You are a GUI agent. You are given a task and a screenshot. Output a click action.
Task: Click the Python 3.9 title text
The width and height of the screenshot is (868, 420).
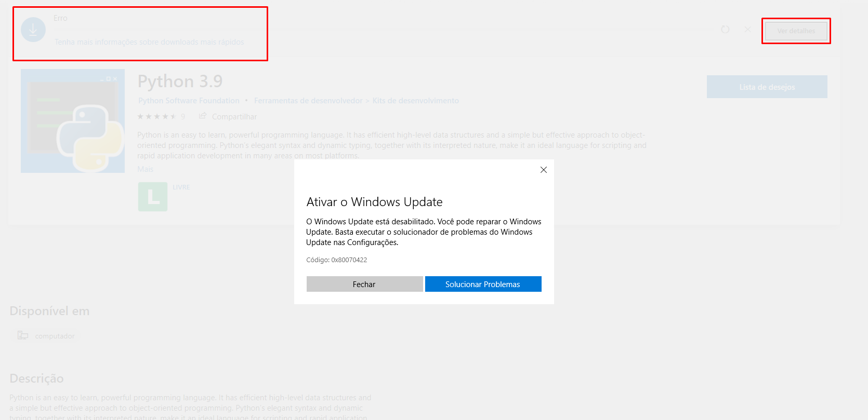[x=180, y=82]
